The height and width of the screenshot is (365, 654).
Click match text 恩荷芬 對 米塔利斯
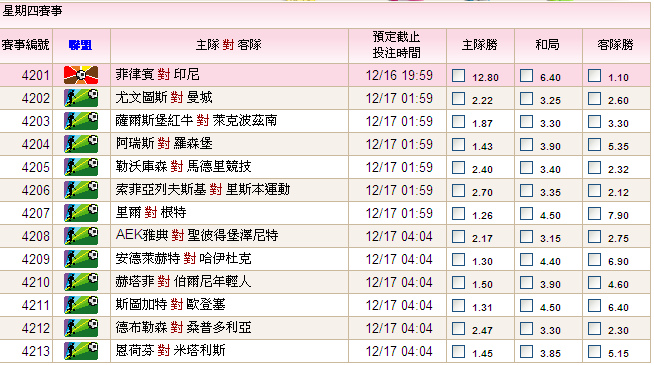click(x=171, y=350)
